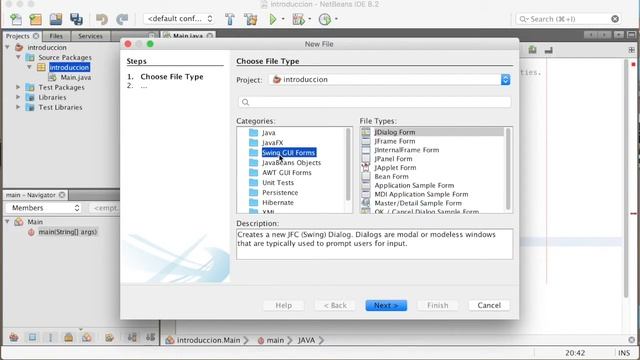This screenshot has height=360, width=640.
Task: Click the Open Project toolbar icon
Action: click(56, 19)
